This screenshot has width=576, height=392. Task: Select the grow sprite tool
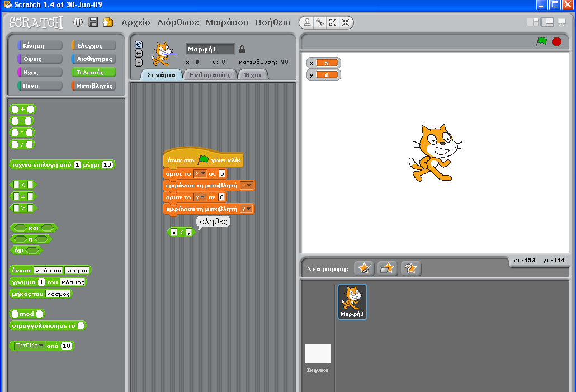[333, 22]
